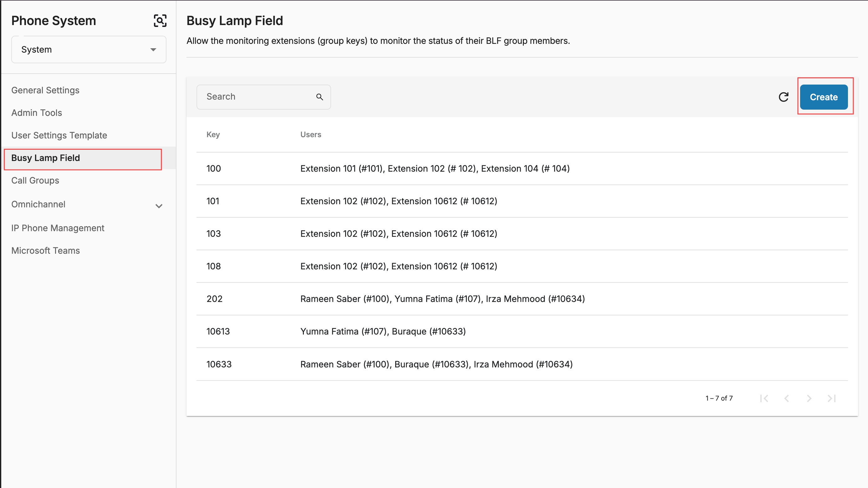Click the Phone System sidebar title
Screen dimensions: 868x488
click(x=54, y=21)
